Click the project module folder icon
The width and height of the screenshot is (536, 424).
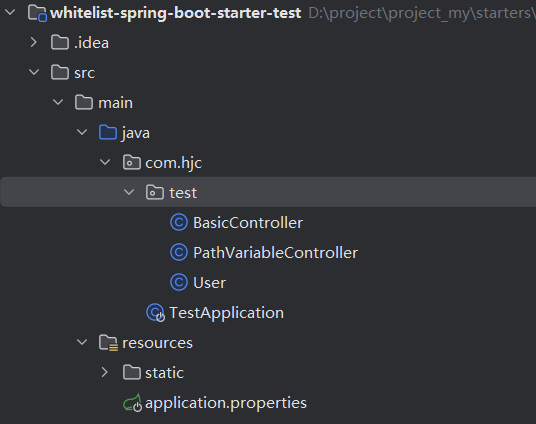tap(37, 13)
